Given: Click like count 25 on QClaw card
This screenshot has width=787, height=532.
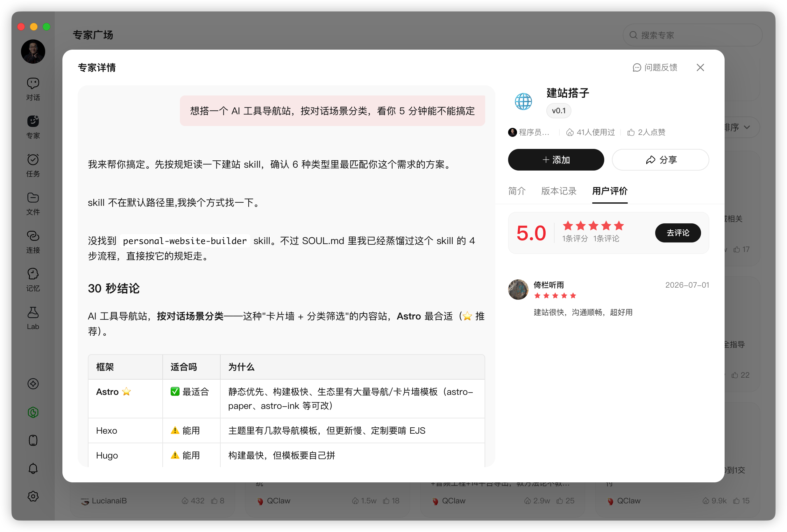Looking at the screenshot, I should 565,500.
